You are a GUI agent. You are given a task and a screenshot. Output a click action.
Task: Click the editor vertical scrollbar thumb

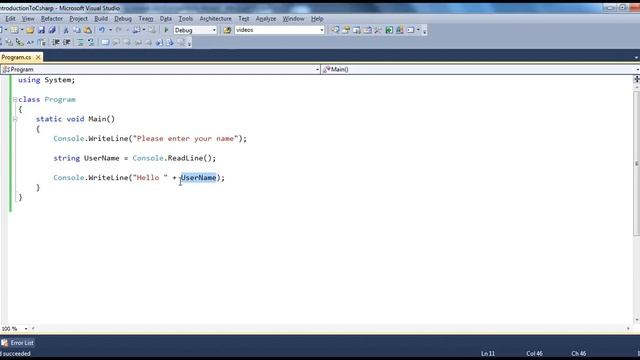[x=636, y=163]
